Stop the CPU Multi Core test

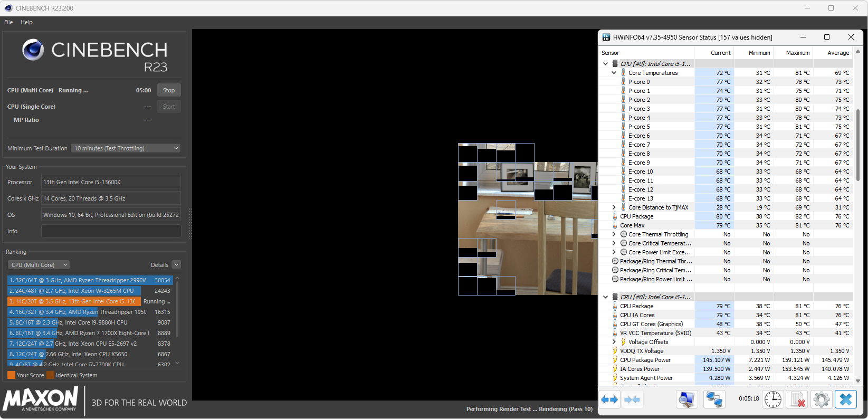169,90
